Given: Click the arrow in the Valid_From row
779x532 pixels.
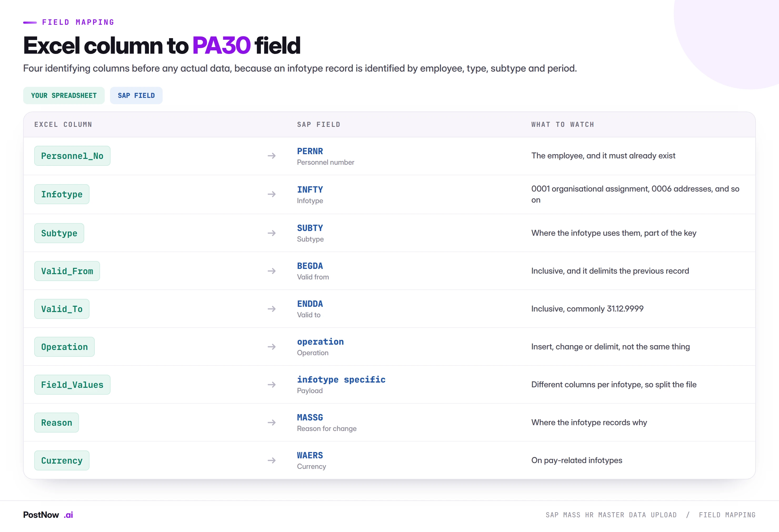Looking at the screenshot, I should 272,271.
